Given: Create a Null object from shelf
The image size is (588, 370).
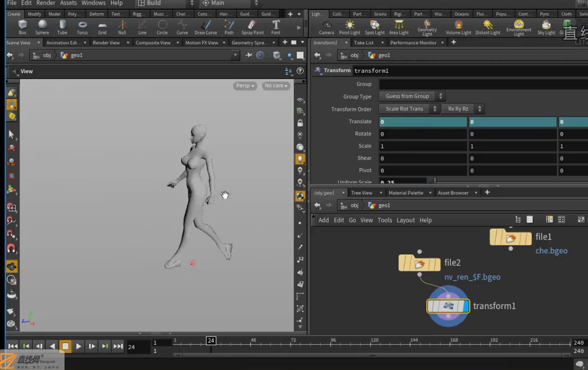Looking at the screenshot, I should 122,27.
